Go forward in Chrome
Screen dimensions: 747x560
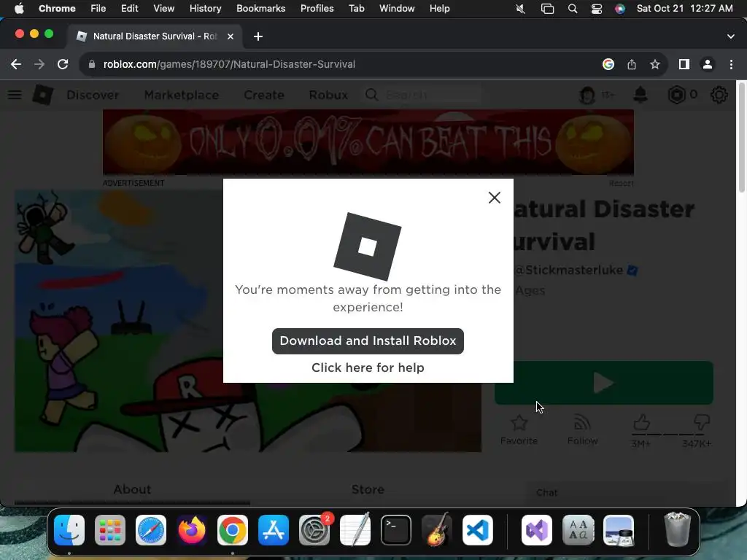point(39,64)
